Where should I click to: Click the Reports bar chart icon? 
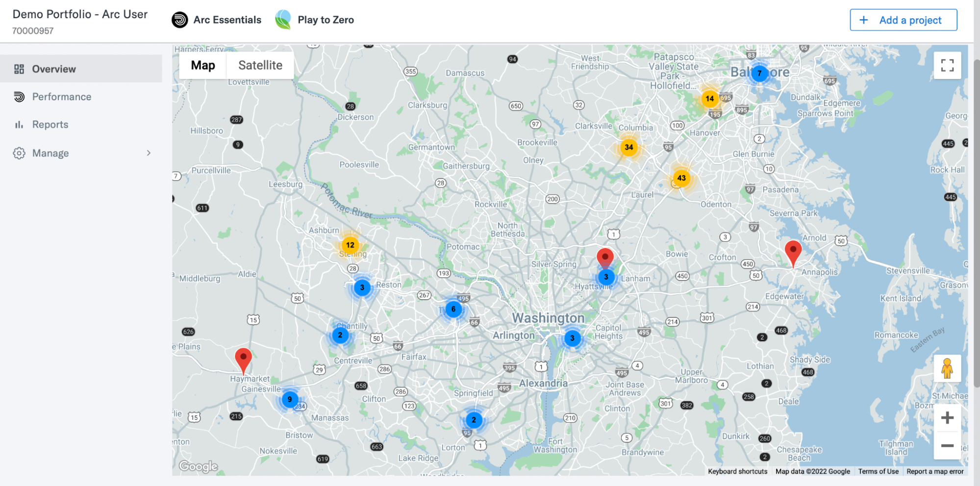(x=19, y=125)
